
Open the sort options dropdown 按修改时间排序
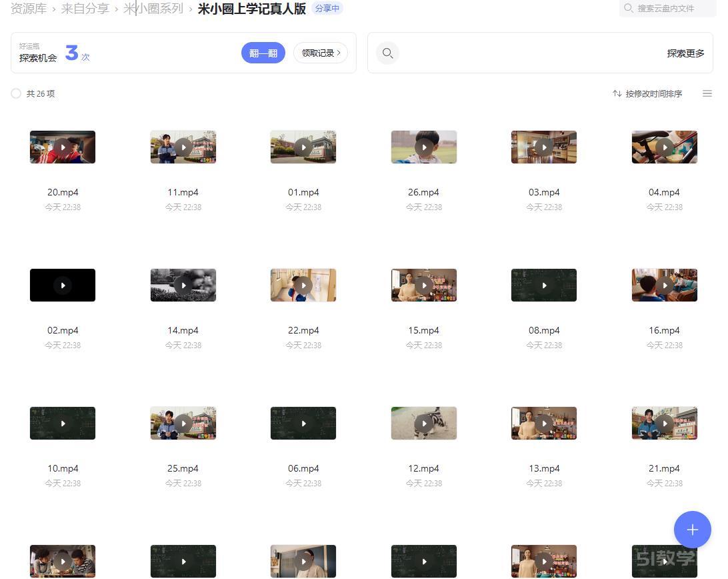pyautogui.click(x=653, y=93)
